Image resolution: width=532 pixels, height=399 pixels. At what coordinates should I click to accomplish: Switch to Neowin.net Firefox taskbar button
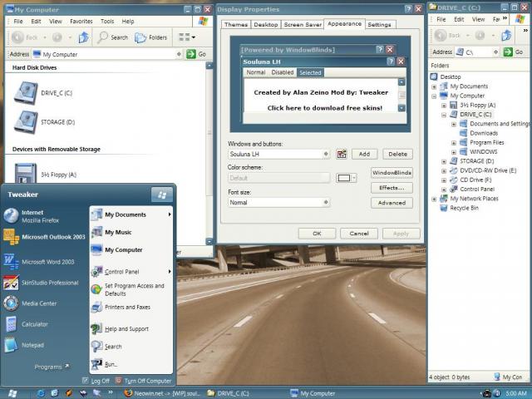[163, 393]
